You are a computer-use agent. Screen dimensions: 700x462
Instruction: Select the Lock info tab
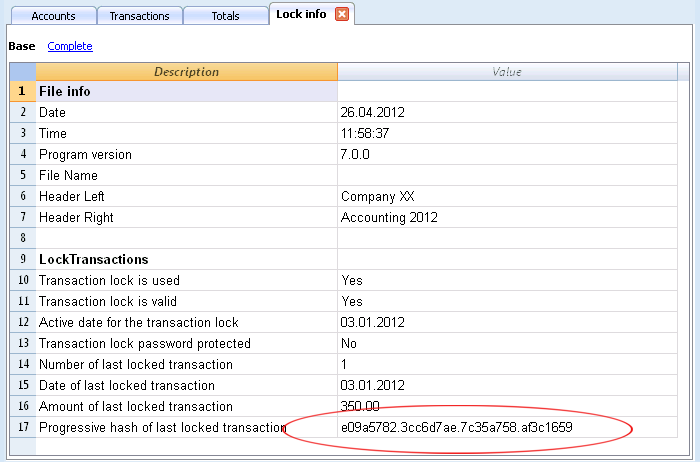pos(301,14)
